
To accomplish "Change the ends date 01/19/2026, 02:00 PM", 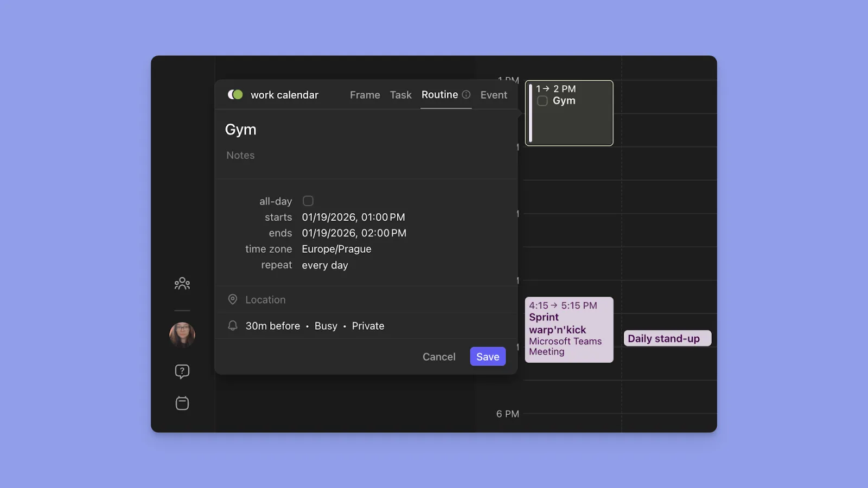I will pos(354,233).
